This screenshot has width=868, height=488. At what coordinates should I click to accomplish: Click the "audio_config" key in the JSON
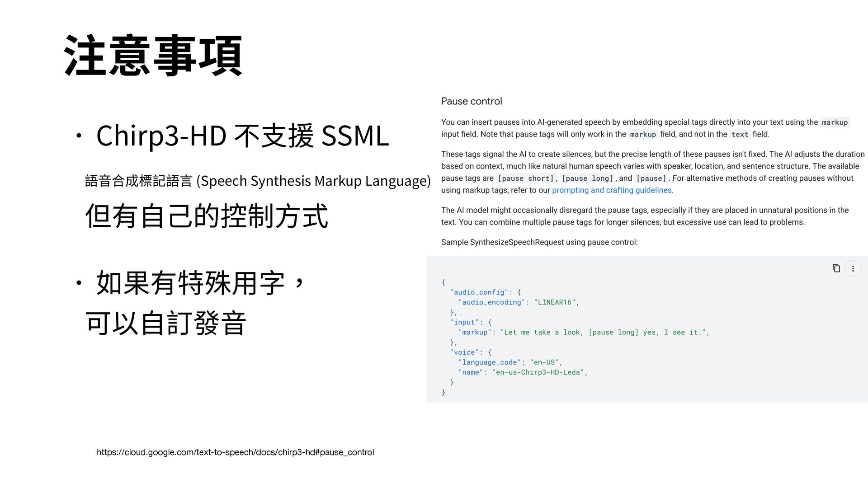479,292
